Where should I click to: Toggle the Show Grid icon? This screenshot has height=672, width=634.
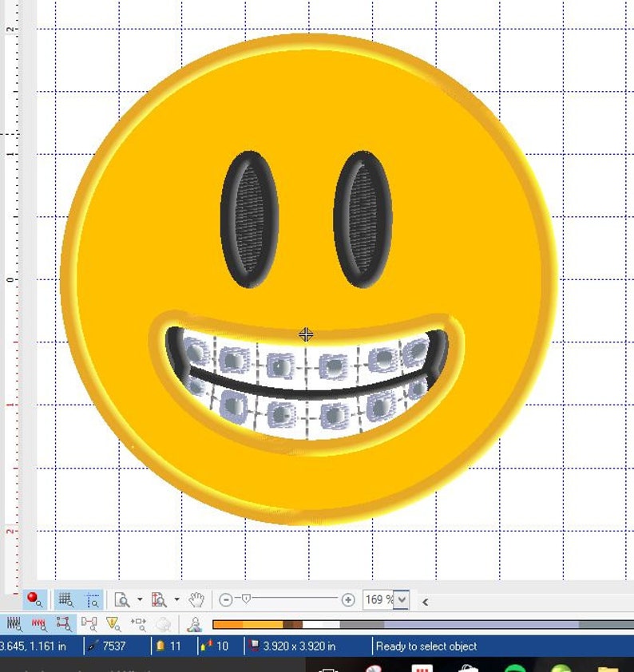pos(65,599)
